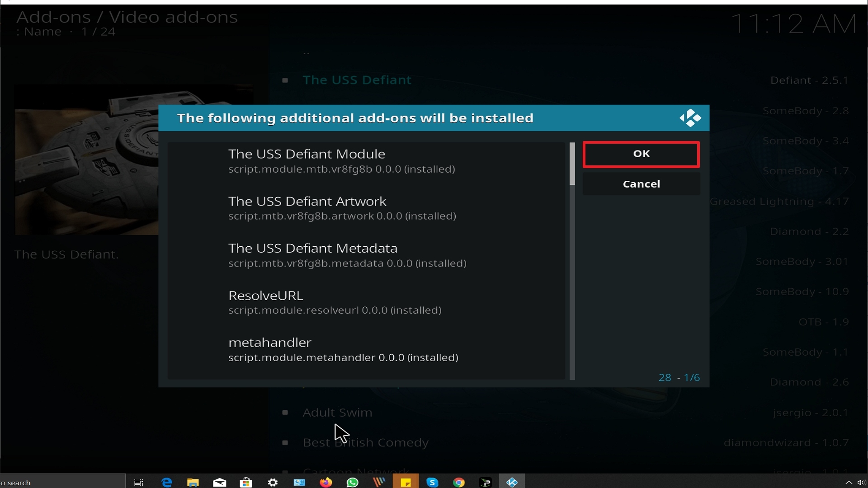Click the Kodi logo in dialog header

coord(690,118)
